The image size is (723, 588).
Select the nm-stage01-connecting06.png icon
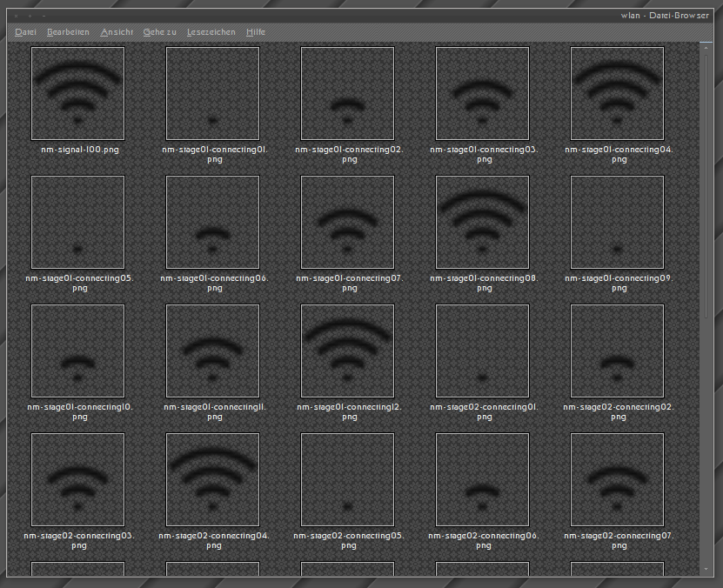(x=212, y=222)
